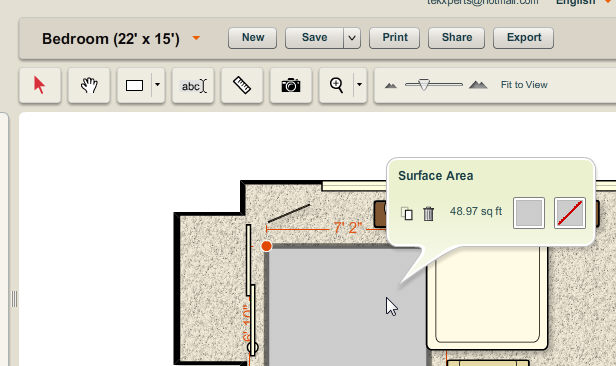Duplicate the surface area with copy icon
The height and width of the screenshot is (366, 616).
tap(407, 214)
